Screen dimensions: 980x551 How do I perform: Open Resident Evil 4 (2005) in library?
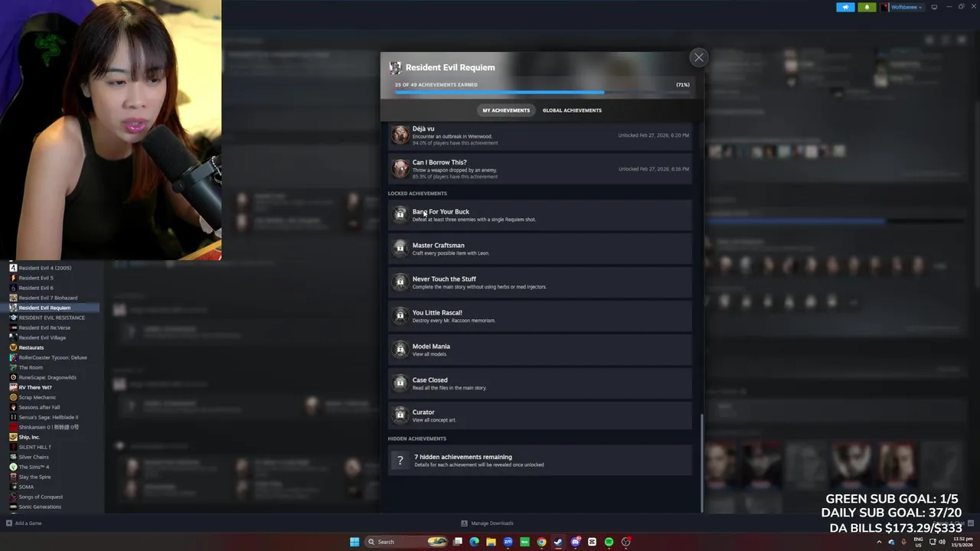(45, 268)
